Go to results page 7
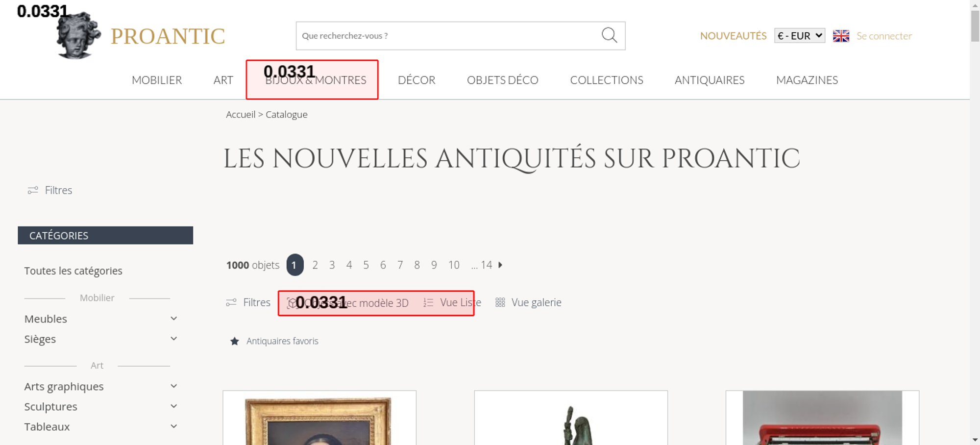The image size is (980, 445). coord(400,265)
